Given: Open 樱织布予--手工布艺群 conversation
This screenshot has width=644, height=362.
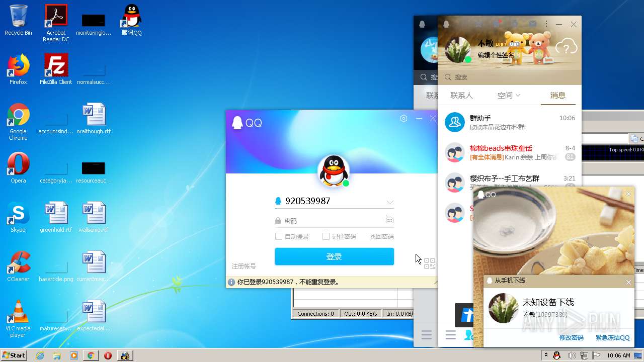Looking at the screenshot, I should [510, 183].
